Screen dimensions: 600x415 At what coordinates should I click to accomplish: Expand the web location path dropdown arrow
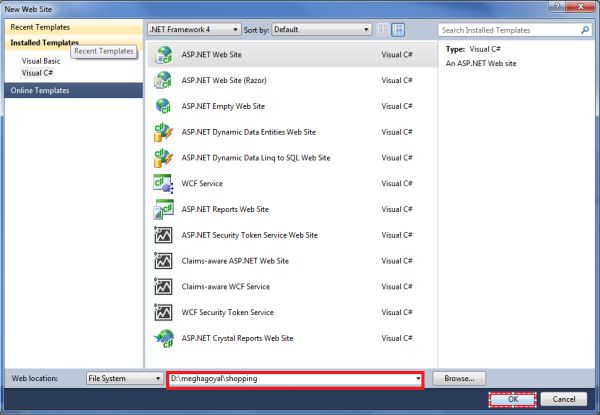(418, 379)
